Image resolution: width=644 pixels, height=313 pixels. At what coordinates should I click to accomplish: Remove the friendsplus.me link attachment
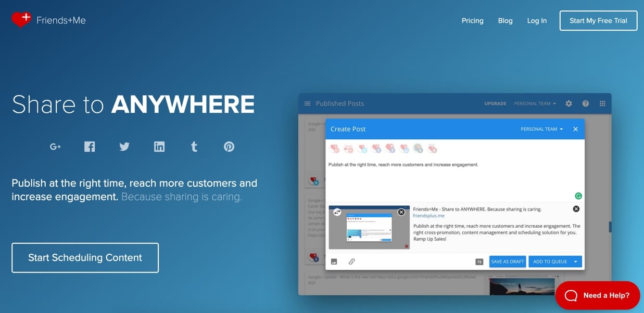(576, 209)
